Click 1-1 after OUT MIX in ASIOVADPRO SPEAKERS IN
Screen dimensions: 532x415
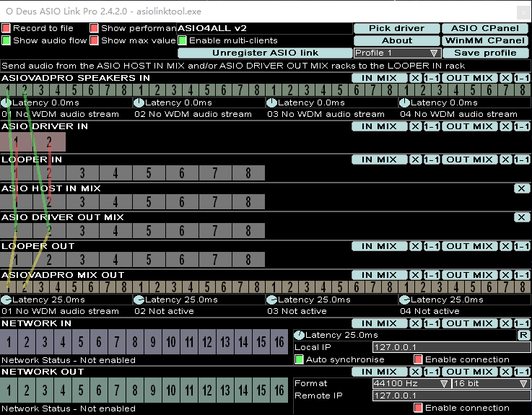click(x=521, y=79)
